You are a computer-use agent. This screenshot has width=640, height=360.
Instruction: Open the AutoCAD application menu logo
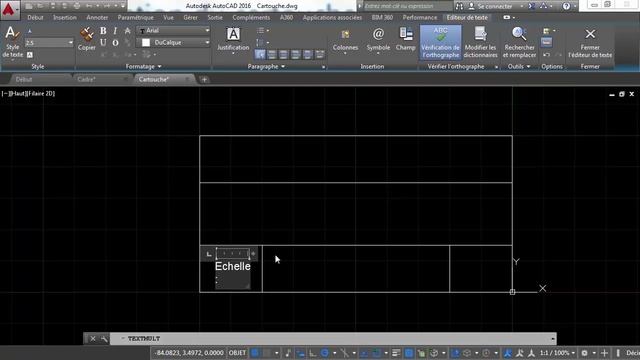pos(9,9)
